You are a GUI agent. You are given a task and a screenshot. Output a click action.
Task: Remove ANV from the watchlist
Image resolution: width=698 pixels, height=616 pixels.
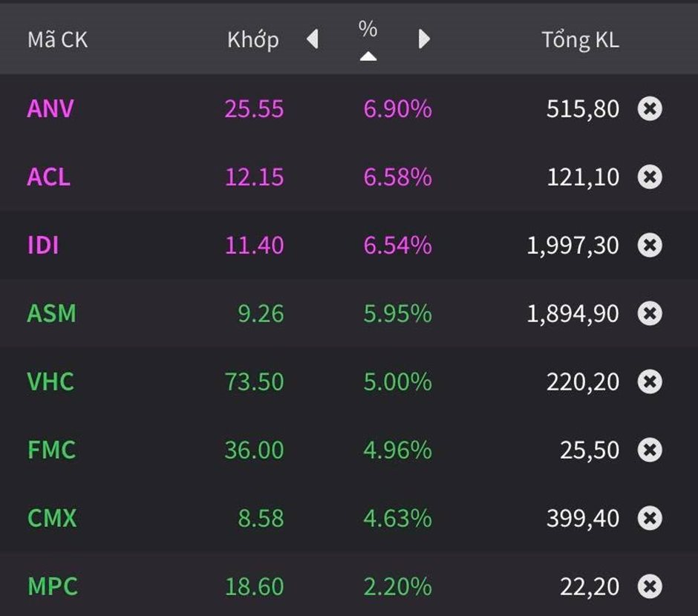[x=650, y=109]
